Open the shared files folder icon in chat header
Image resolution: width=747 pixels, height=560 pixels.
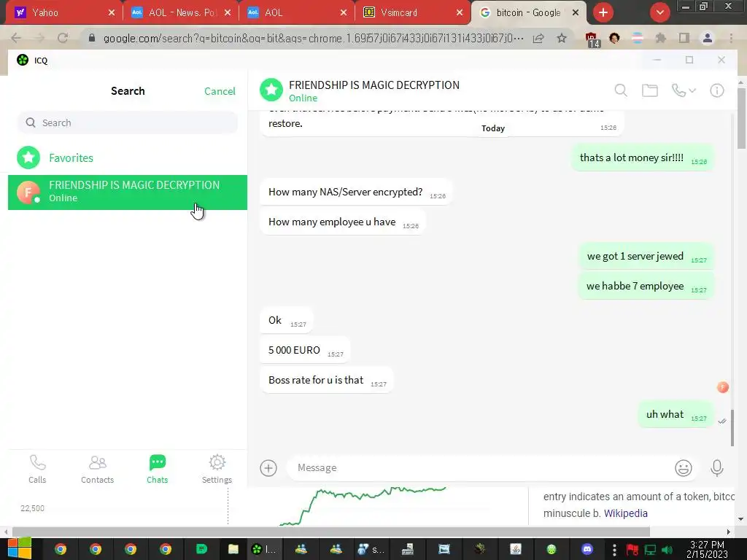[650, 90]
